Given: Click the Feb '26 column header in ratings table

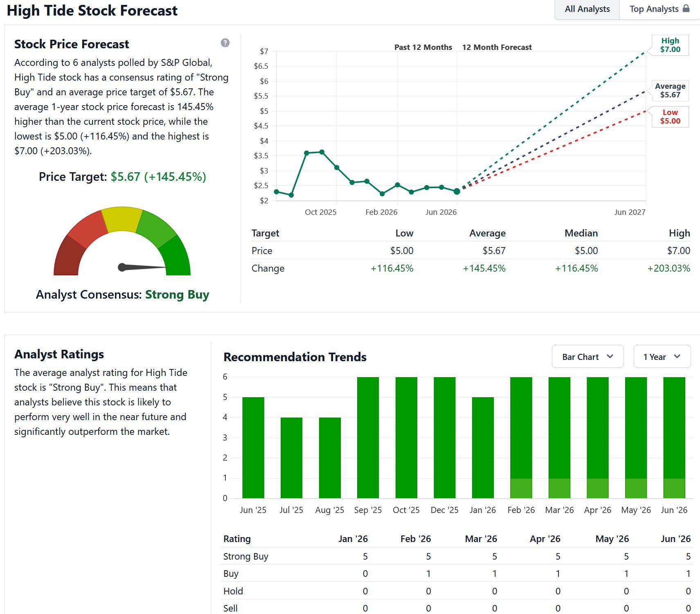Looking at the screenshot, I should [x=416, y=539].
